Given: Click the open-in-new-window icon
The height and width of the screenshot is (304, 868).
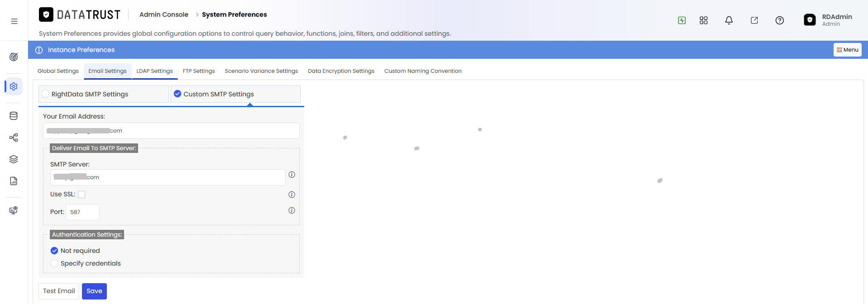Looking at the screenshot, I should 754,20.
